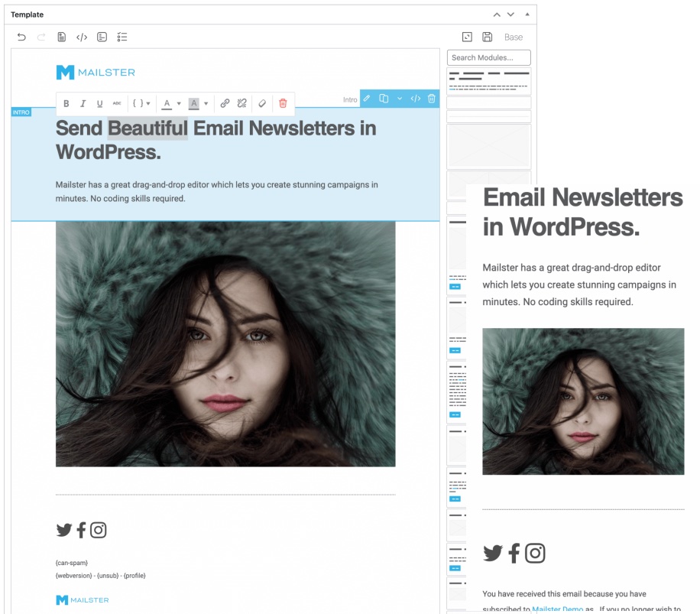The height and width of the screenshot is (614, 700).
Task: Open the Intro module code editor
Action: tap(416, 99)
